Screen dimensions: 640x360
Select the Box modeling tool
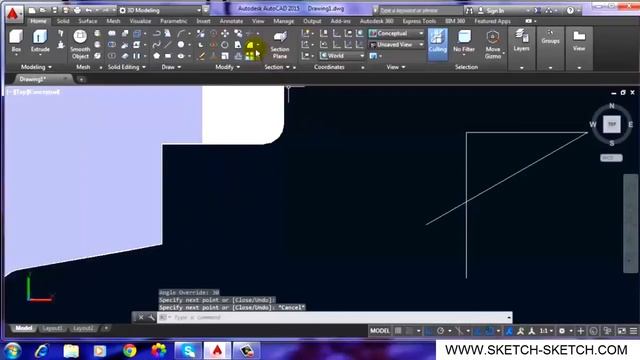16,42
